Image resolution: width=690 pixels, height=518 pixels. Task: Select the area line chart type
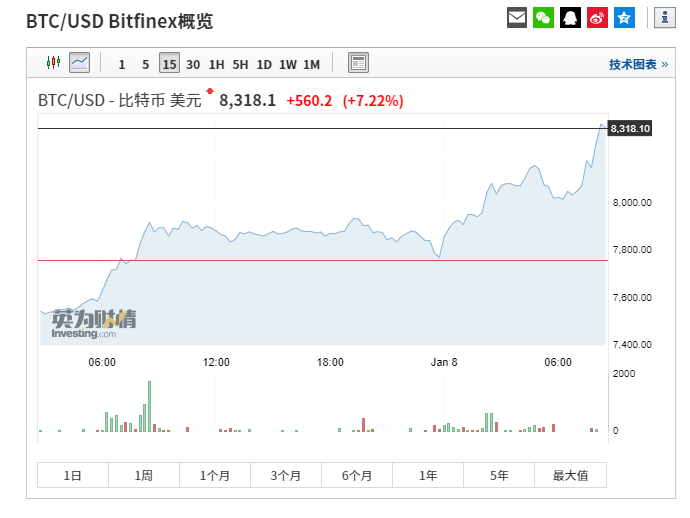[79, 63]
